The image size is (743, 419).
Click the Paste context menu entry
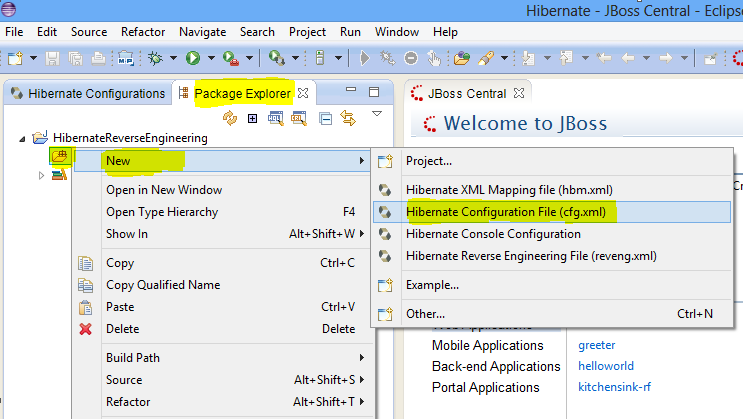point(222,307)
